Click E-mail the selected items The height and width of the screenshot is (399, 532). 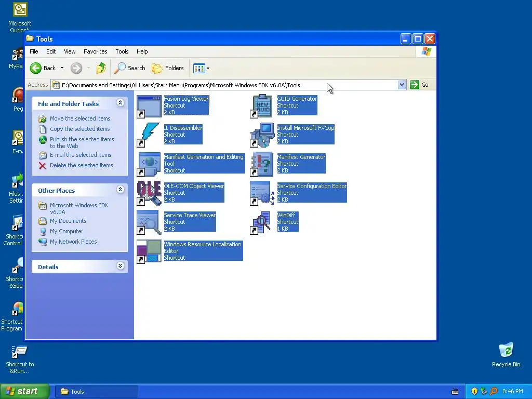click(x=81, y=155)
